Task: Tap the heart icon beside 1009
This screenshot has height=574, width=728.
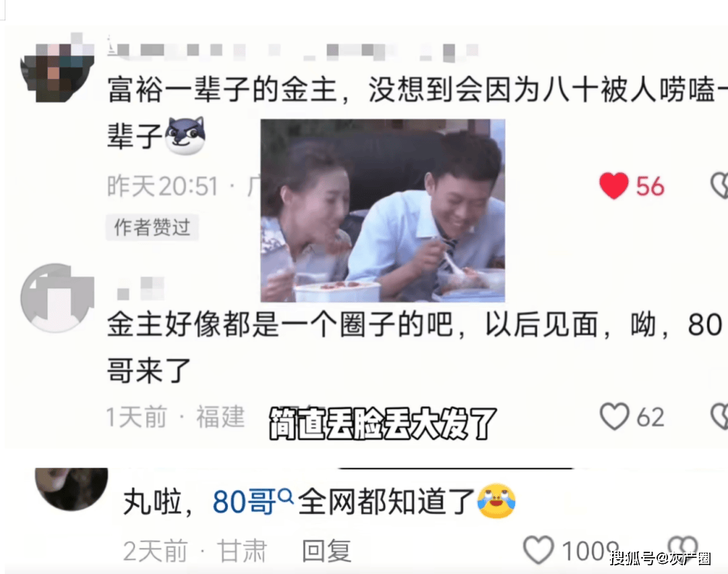Action: click(539, 550)
